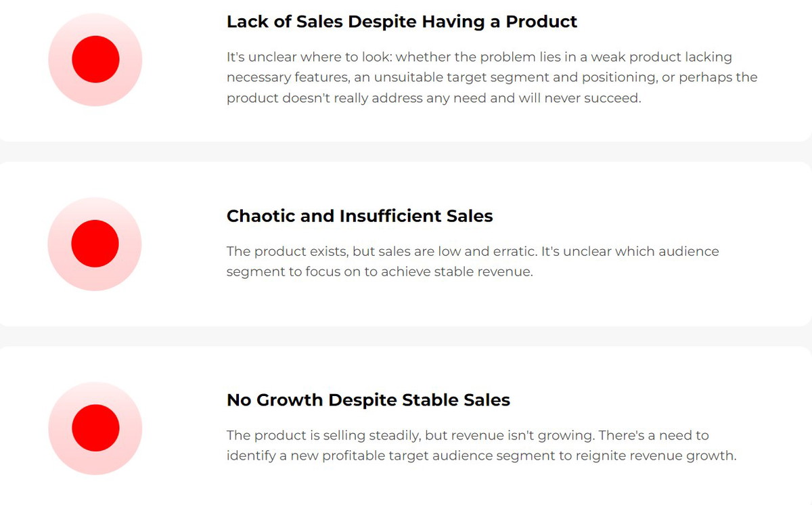Click the line "product doesn't really address any need"
The width and height of the screenshot is (812, 505).
pos(433,98)
